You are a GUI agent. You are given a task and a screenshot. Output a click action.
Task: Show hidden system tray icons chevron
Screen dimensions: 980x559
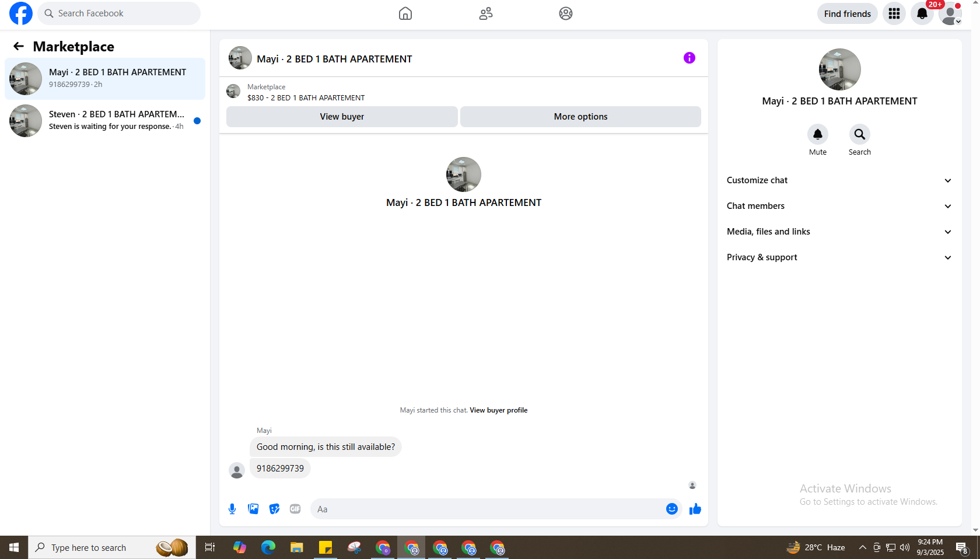pos(862,547)
